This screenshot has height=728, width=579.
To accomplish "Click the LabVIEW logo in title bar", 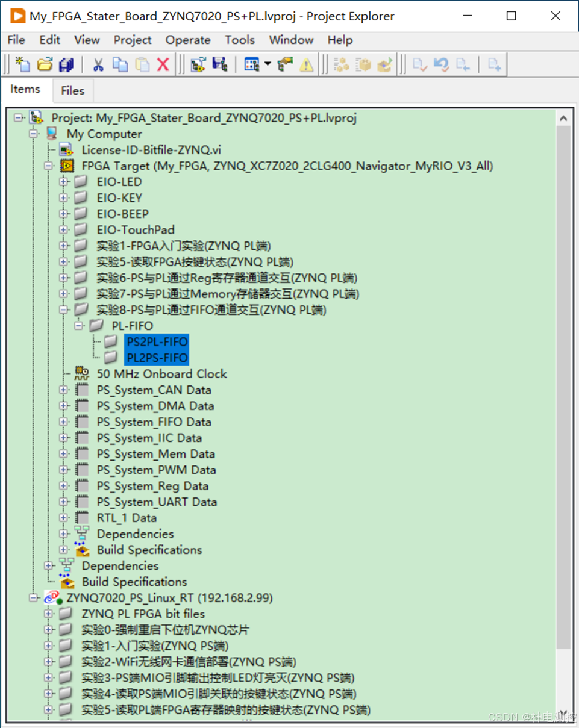I will (x=17, y=16).
